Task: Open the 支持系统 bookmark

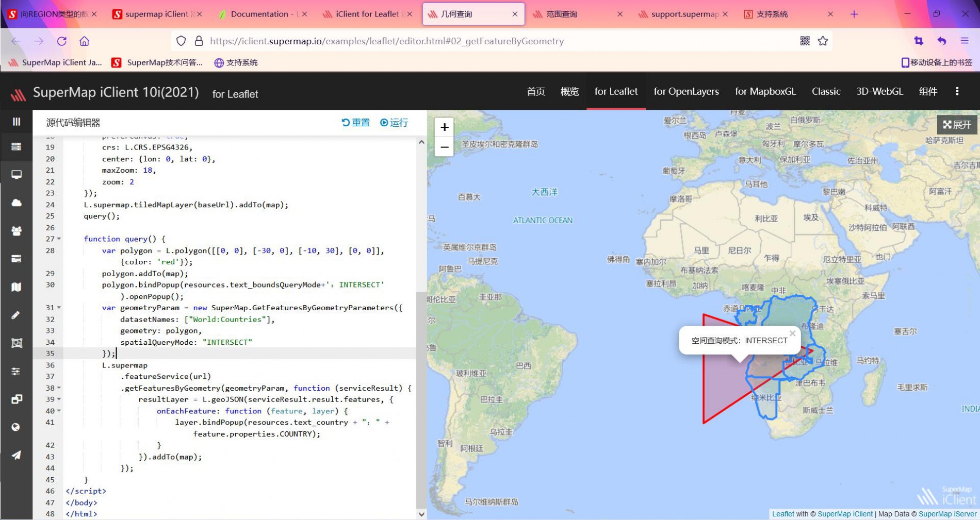Action: coord(236,62)
